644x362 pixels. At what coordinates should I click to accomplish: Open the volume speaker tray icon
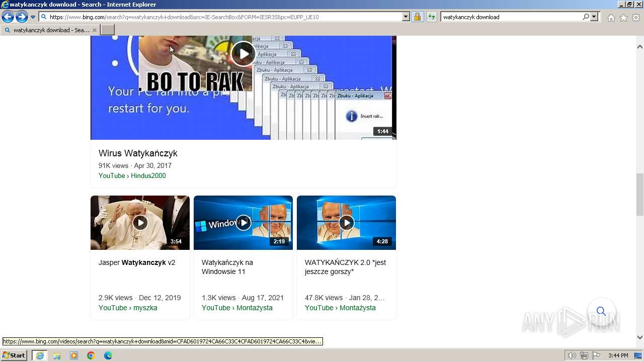(572, 355)
